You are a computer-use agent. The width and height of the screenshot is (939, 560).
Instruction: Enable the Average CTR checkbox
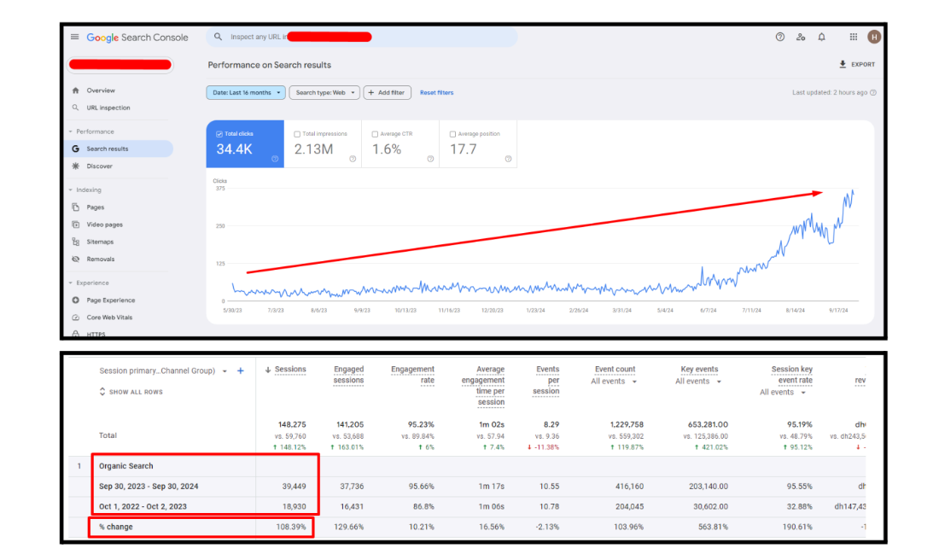click(375, 134)
